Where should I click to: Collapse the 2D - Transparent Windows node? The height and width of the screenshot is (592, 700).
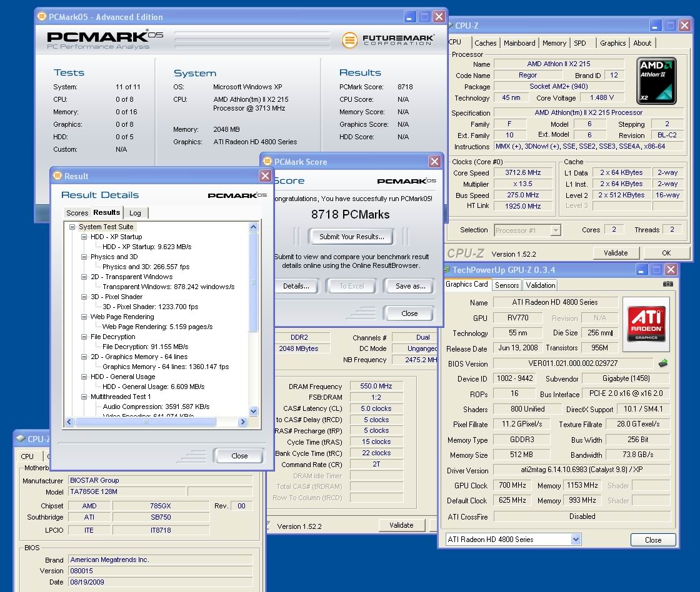[84, 277]
